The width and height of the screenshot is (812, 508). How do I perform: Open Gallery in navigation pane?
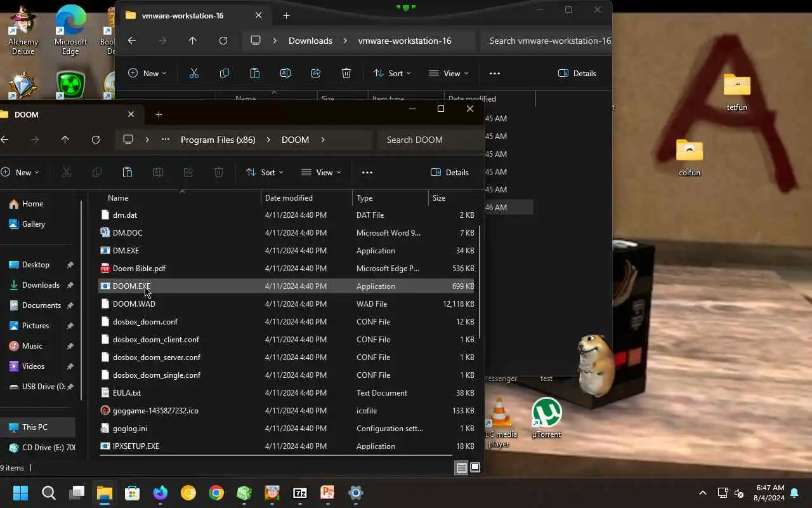pos(33,224)
